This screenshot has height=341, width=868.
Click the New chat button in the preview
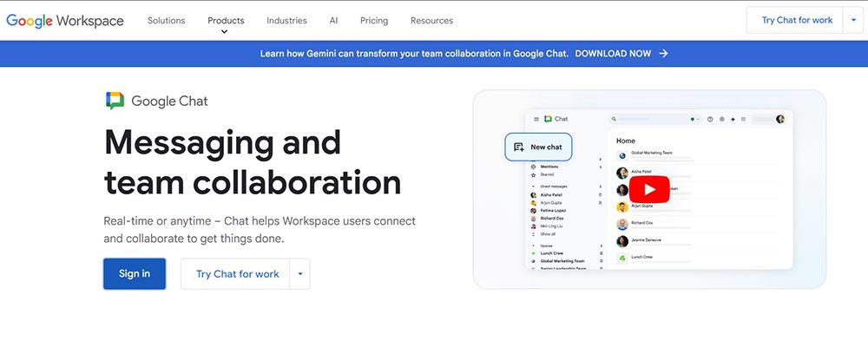(x=538, y=147)
